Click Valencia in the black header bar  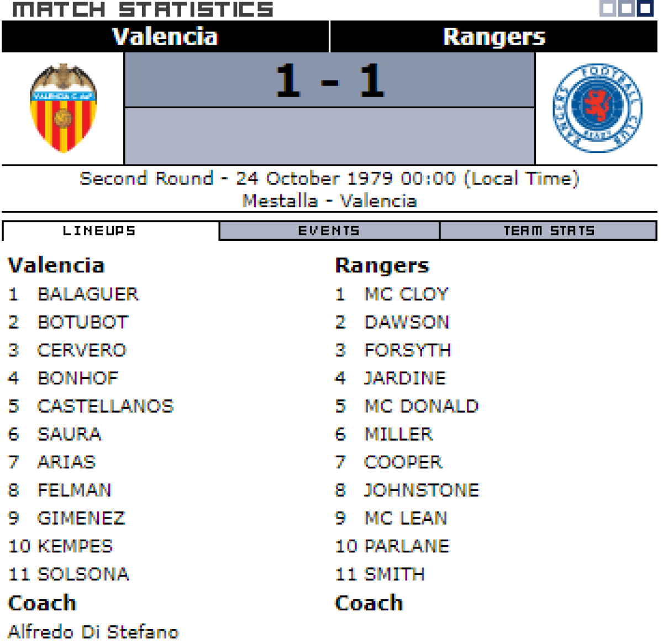click(x=165, y=37)
